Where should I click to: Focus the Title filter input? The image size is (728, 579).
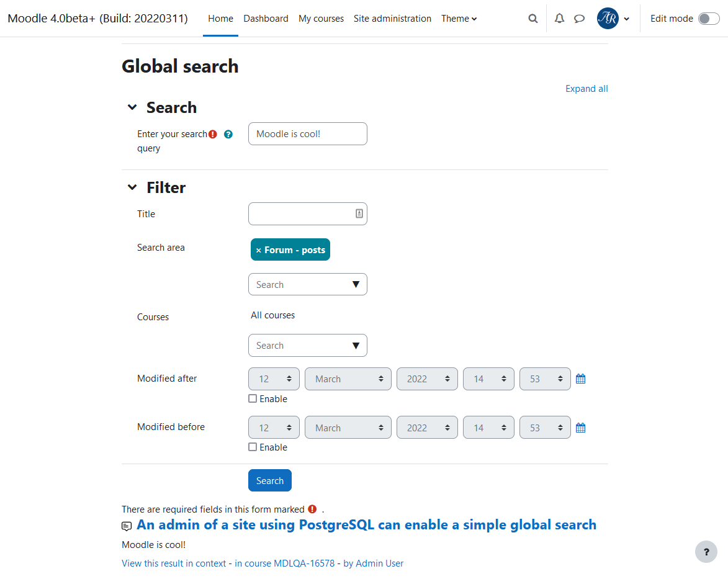tap(307, 213)
